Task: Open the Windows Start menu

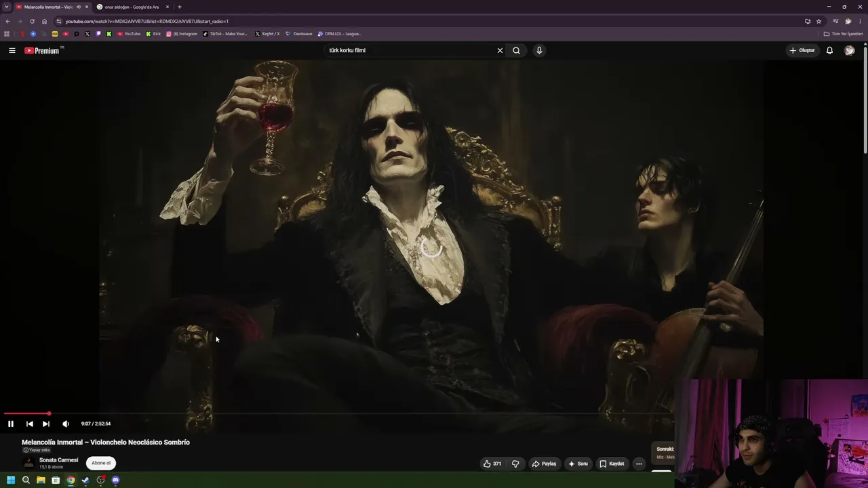Action: tap(11, 481)
